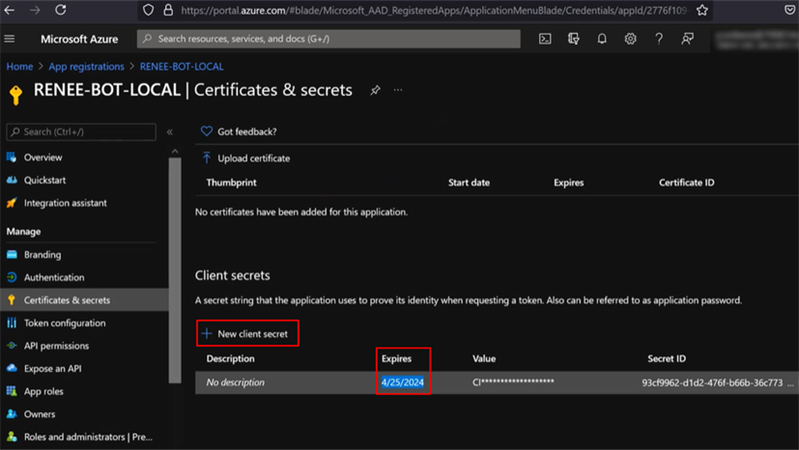Click the No description cell
Screen dimensions: 799x450
tap(235, 383)
